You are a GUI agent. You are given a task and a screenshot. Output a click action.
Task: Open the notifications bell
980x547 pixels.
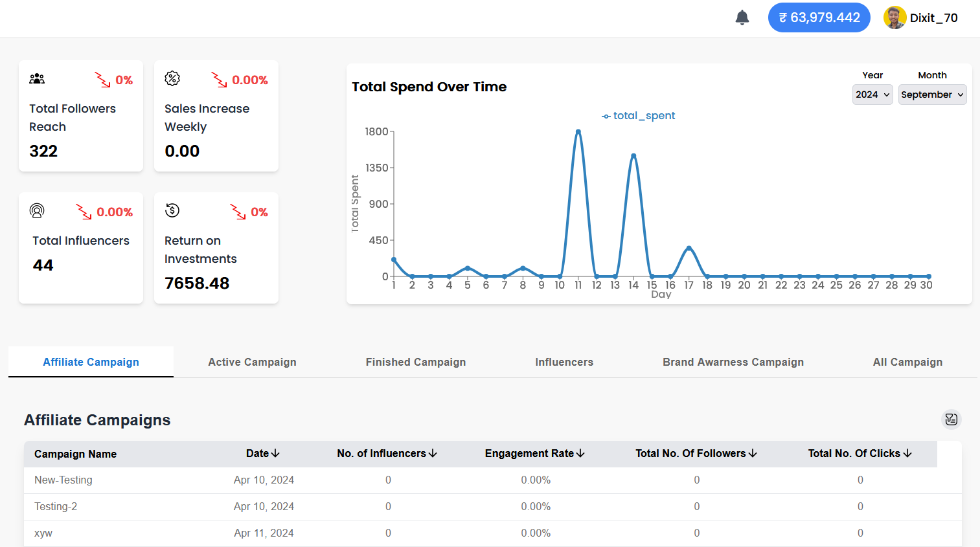(742, 17)
